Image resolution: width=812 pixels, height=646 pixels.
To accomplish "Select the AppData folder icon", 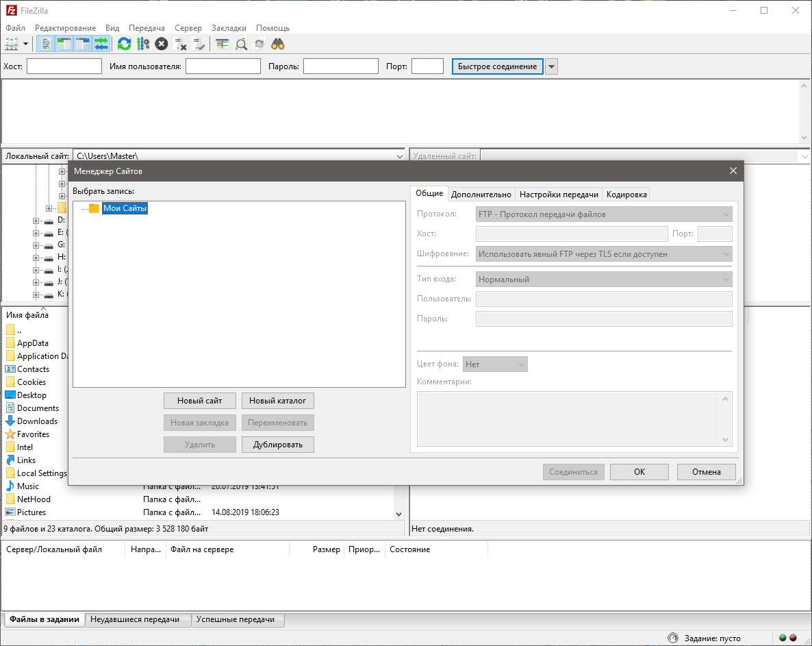I will (x=10, y=343).
